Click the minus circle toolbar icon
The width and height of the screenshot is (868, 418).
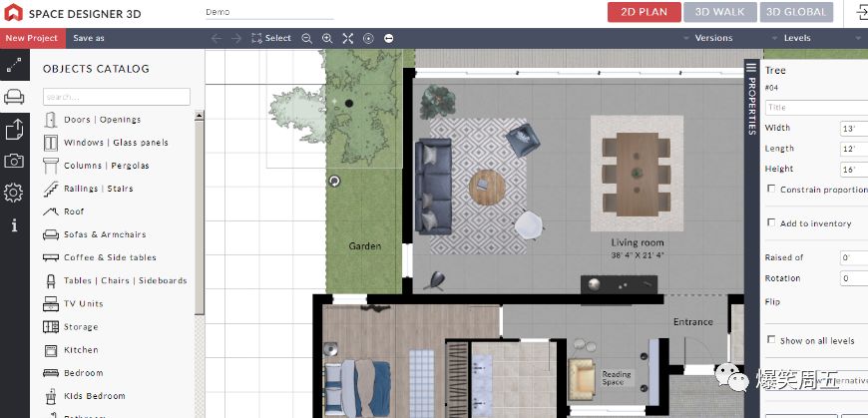[389, 38]
